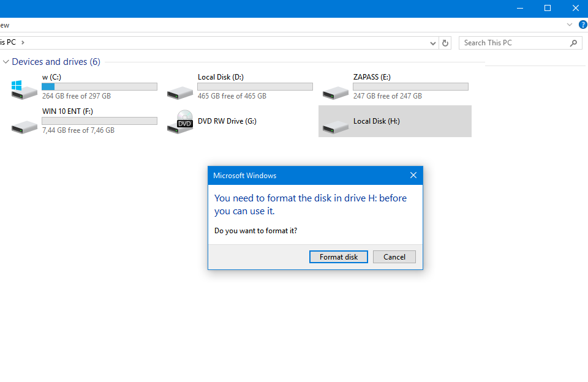Click the refresh button beside address bar
The width and height of the screenshot is (588, 382).
coord(445,43)
